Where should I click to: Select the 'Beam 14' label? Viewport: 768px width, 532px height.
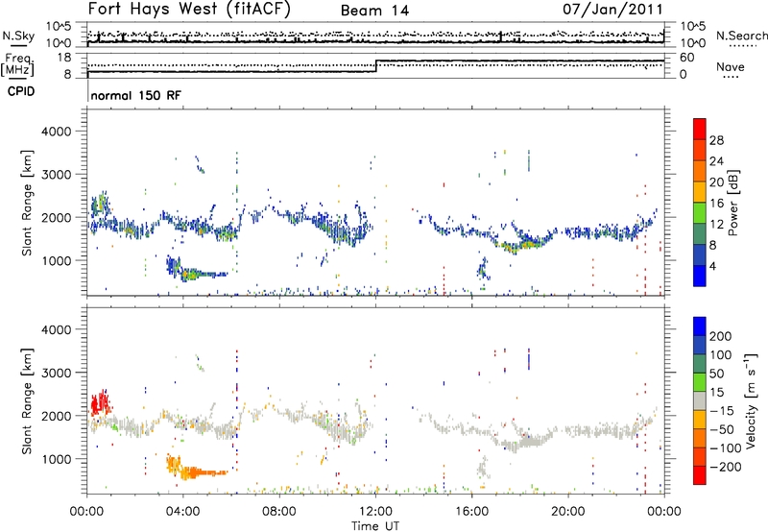tap(374, 11)
